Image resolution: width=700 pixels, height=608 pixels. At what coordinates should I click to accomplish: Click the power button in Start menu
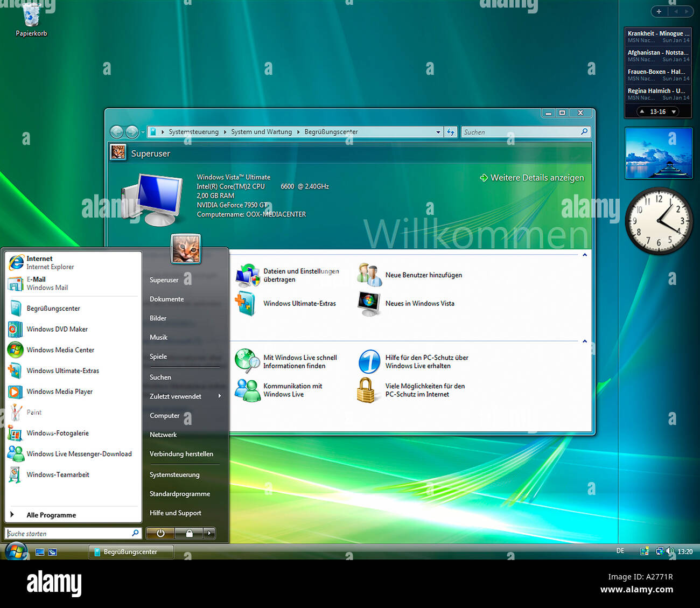(x=160, y=533)
